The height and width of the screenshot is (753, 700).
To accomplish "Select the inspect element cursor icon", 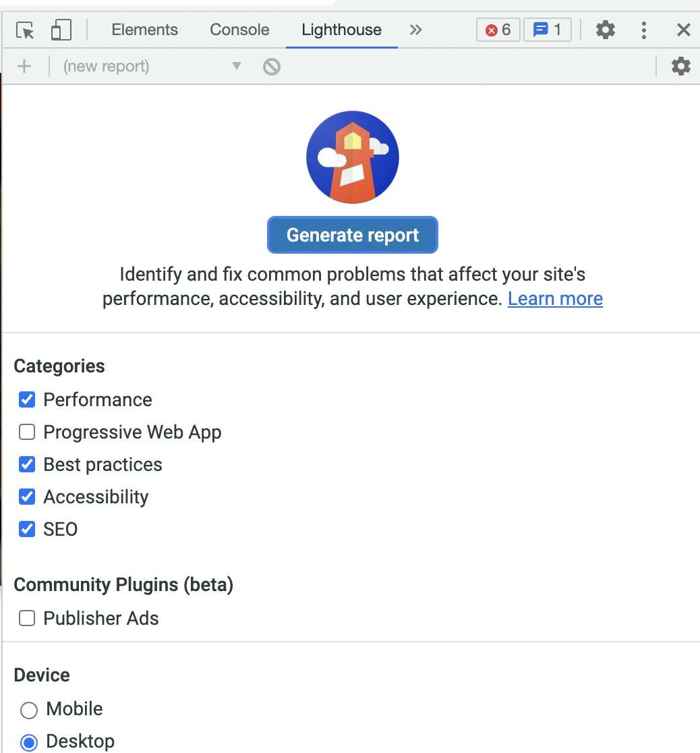I will 24,30.
